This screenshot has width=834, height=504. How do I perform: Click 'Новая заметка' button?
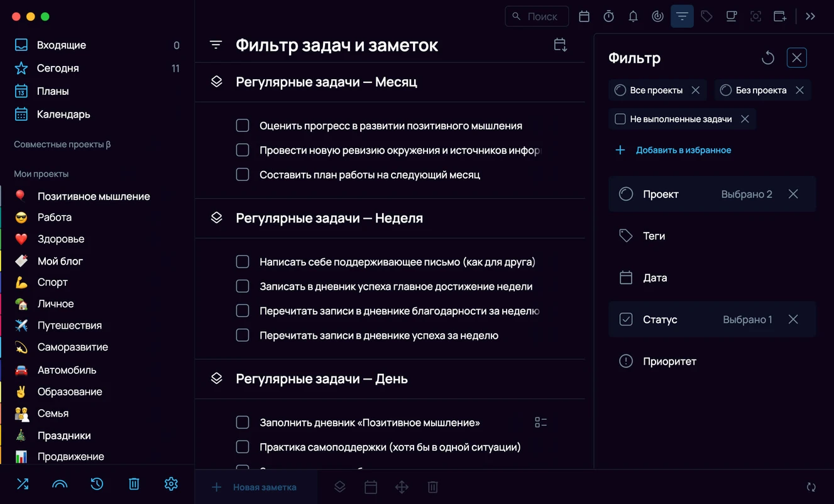(x=255, y=487)
